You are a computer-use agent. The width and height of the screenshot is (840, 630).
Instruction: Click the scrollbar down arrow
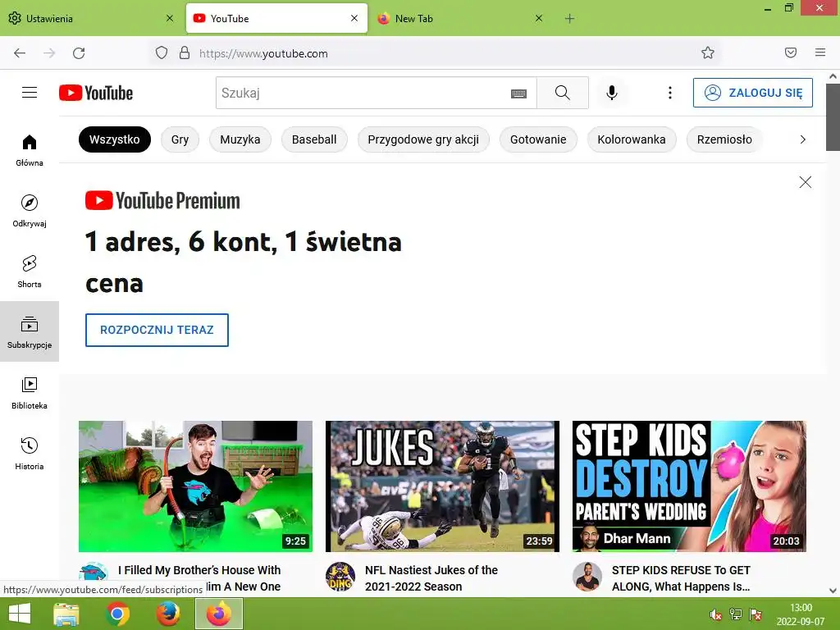833,591
